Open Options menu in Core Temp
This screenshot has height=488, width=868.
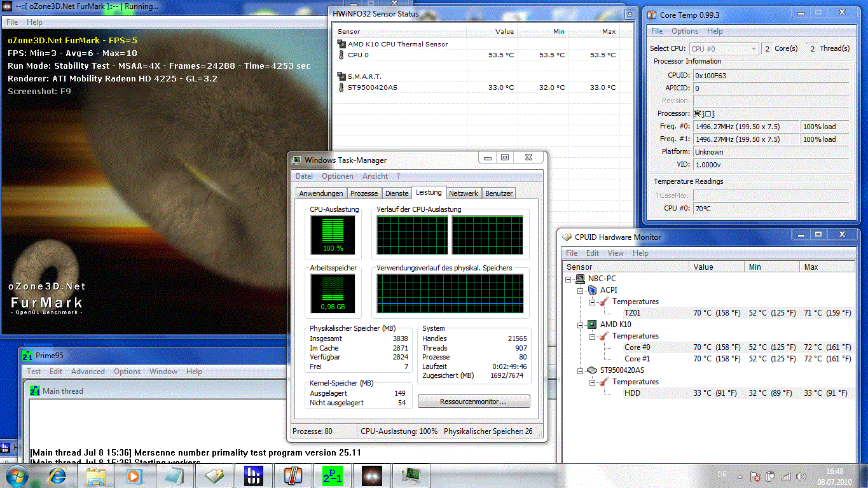coord(685,31)
